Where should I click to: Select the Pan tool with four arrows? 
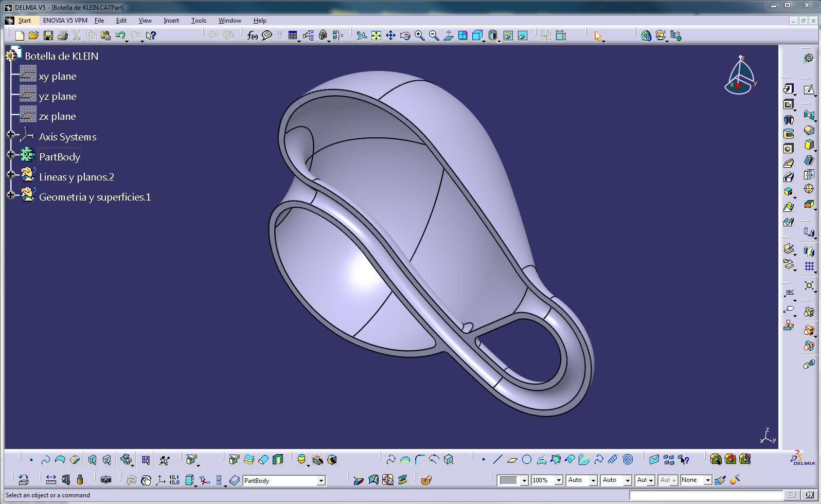pos(391,35)
